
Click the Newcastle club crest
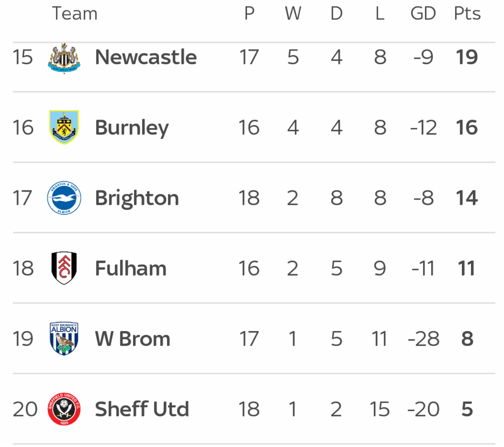click(64, 58)
